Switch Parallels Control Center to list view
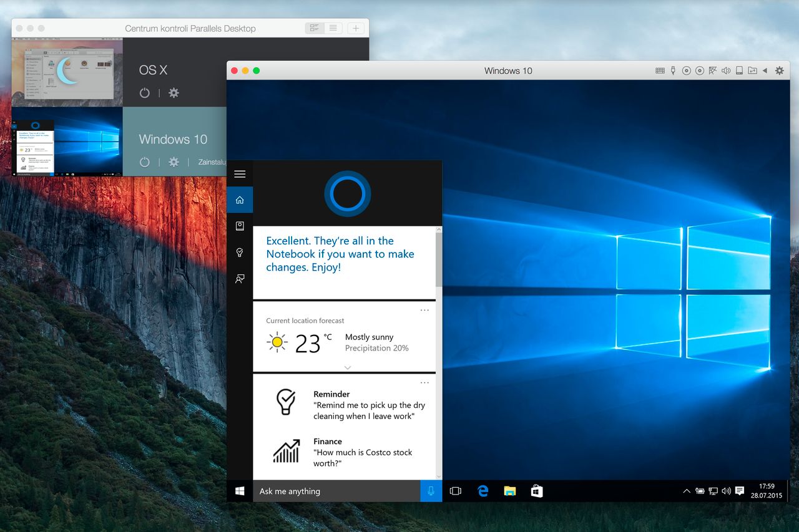 tap(333, 28)
